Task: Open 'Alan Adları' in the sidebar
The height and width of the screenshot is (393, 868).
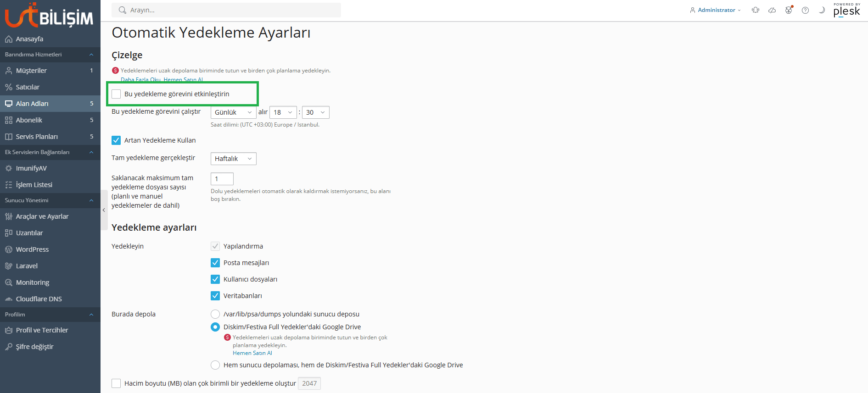Action: 32,104
